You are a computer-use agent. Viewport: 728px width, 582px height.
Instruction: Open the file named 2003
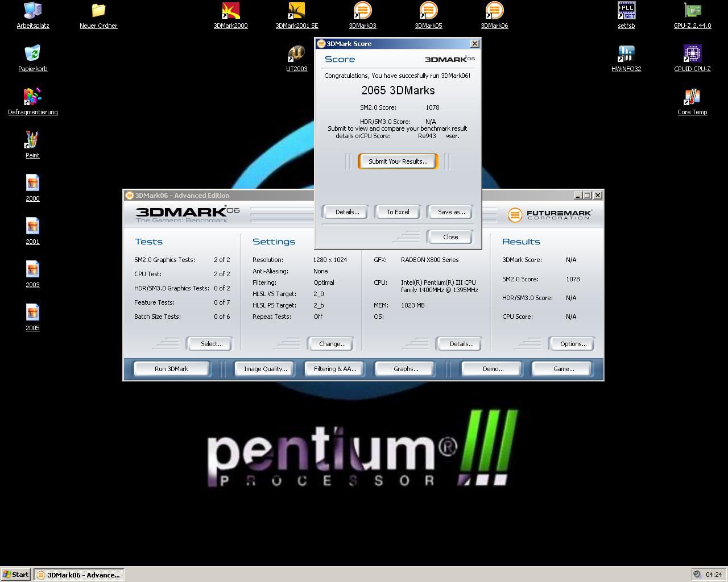pyautogui.click(x=32, y=275)
